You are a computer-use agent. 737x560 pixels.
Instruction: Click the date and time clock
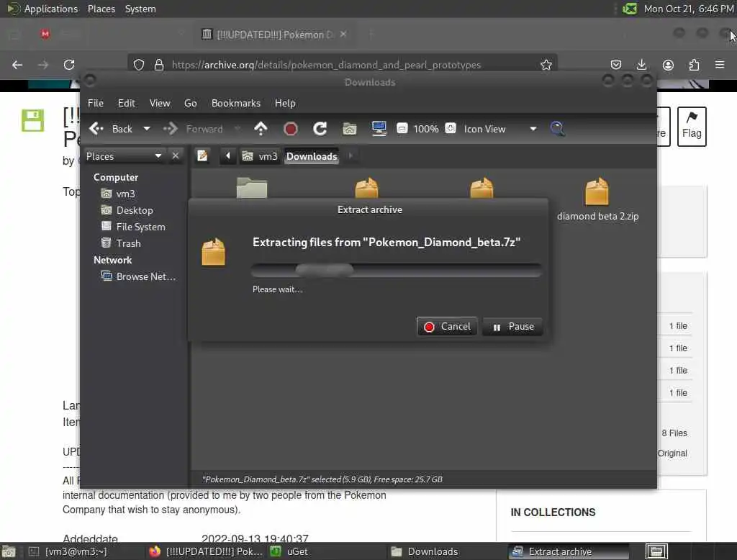tap(689, 9)
